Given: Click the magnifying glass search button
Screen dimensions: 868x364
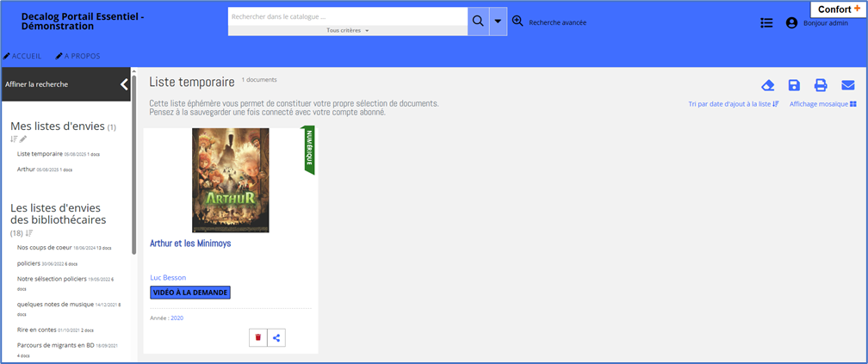Looking at the screenshot, I should (478, 22).
